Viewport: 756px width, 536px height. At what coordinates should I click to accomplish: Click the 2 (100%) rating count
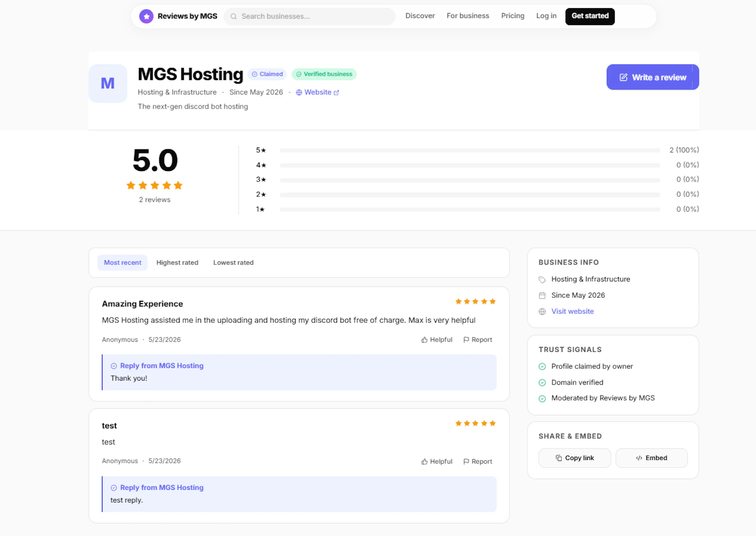click(684, 150)
